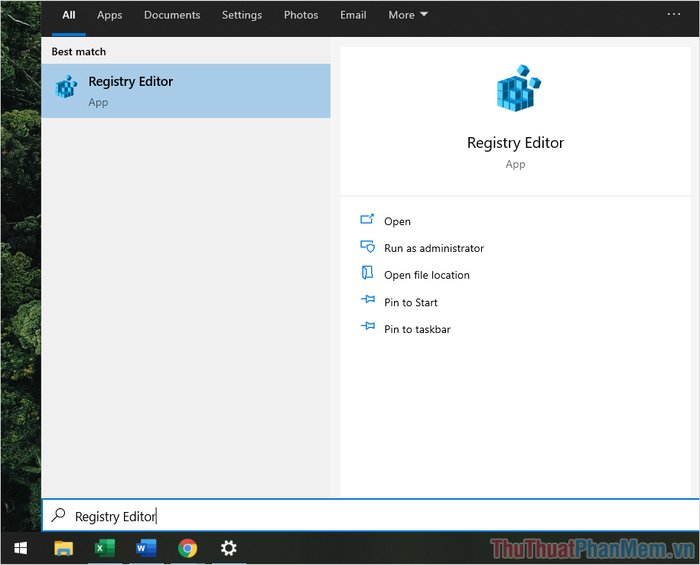Click the Open file location icon
700x565 pixels.
(367, 273)
